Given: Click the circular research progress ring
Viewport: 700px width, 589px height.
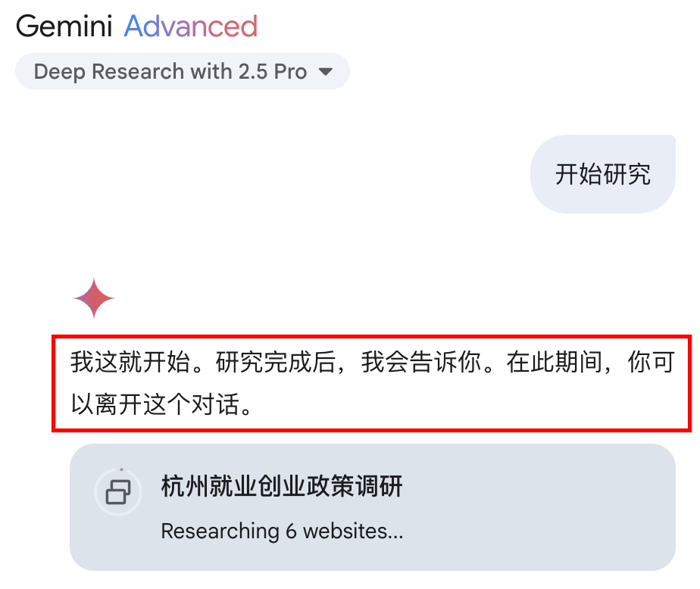Looking at the screenshot, I should (x=118, y=492).
